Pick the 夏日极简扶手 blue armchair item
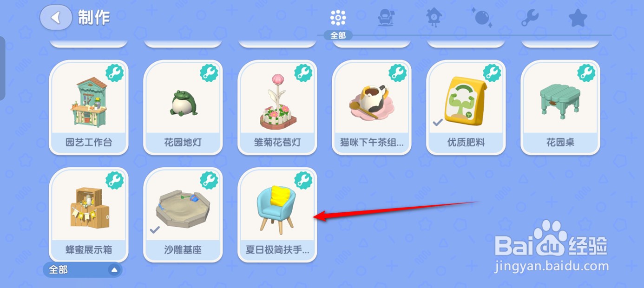 pyautogui.click(x=277, y=215)
